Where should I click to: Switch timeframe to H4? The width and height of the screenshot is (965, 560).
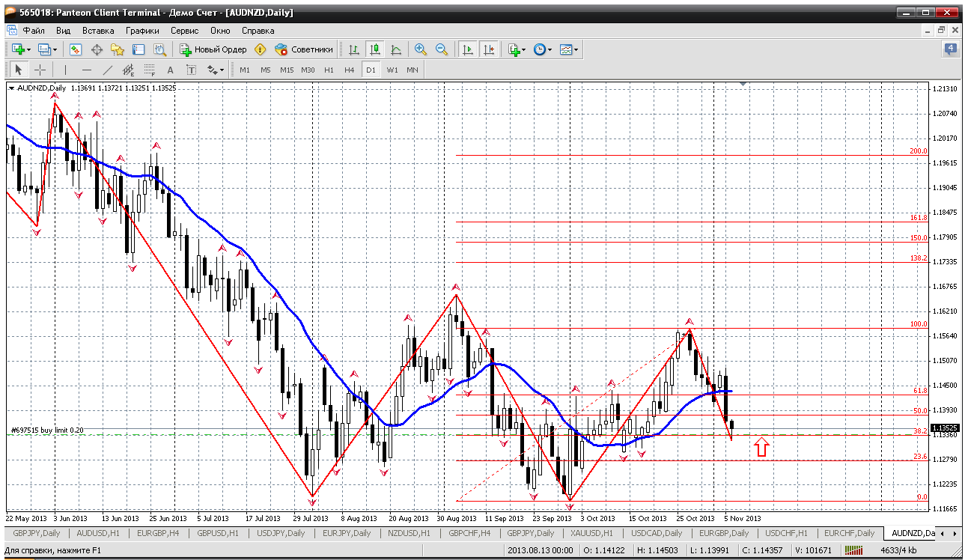349,70
